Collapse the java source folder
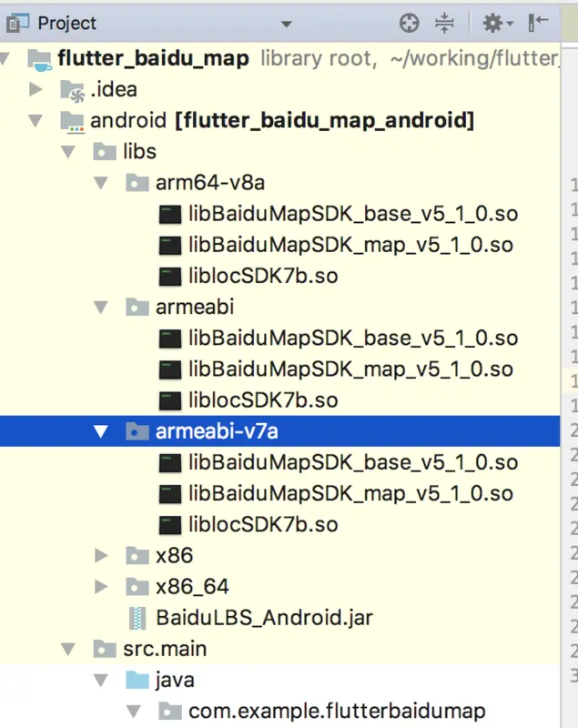578x728 pixels. click(x=101, y=680)
